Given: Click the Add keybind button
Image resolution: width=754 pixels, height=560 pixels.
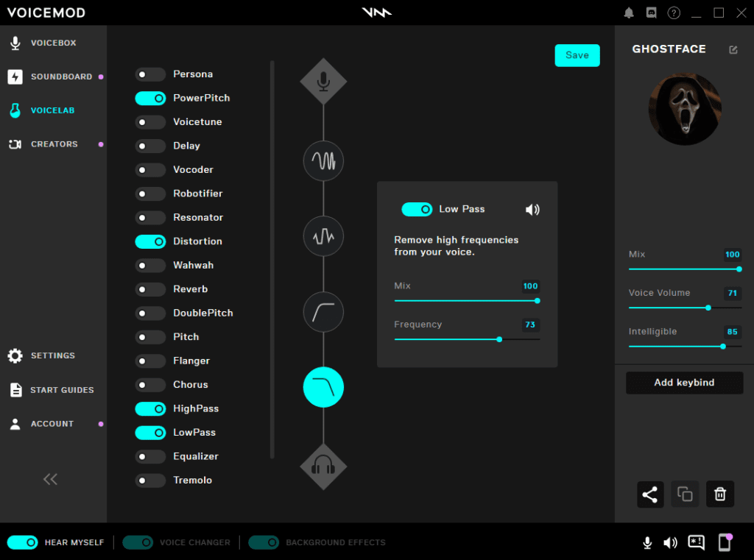Looking at the screenshot, I should pos(684,383).
